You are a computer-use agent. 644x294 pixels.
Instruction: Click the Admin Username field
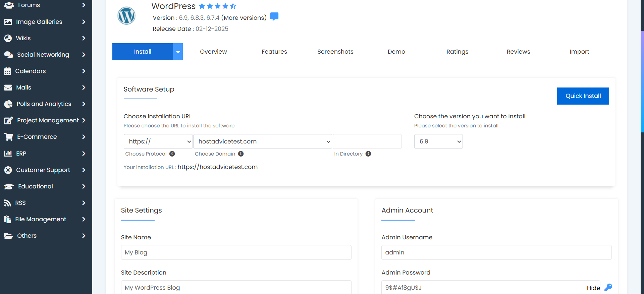496,252
